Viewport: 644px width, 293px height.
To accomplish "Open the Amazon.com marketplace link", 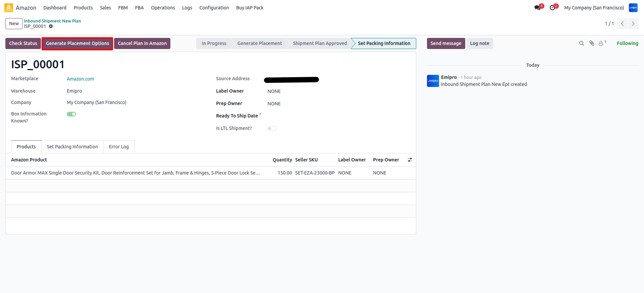I will click(x=80, y=79).
